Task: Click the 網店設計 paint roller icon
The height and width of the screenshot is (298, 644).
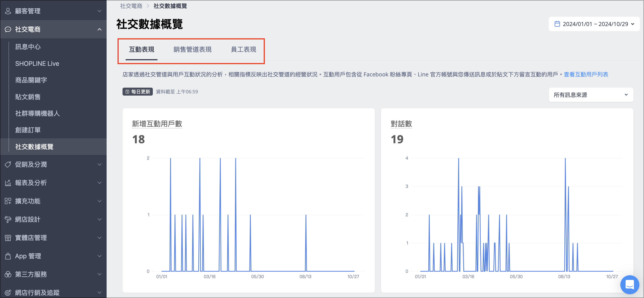Action: click(8, 219)
